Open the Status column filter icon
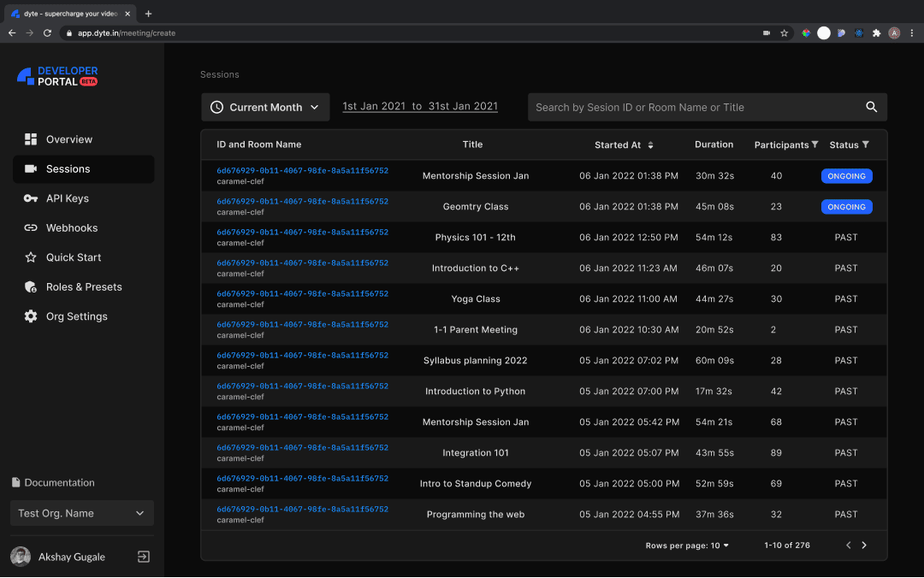This screenshot has width=924, height=578. pos(866,144)
